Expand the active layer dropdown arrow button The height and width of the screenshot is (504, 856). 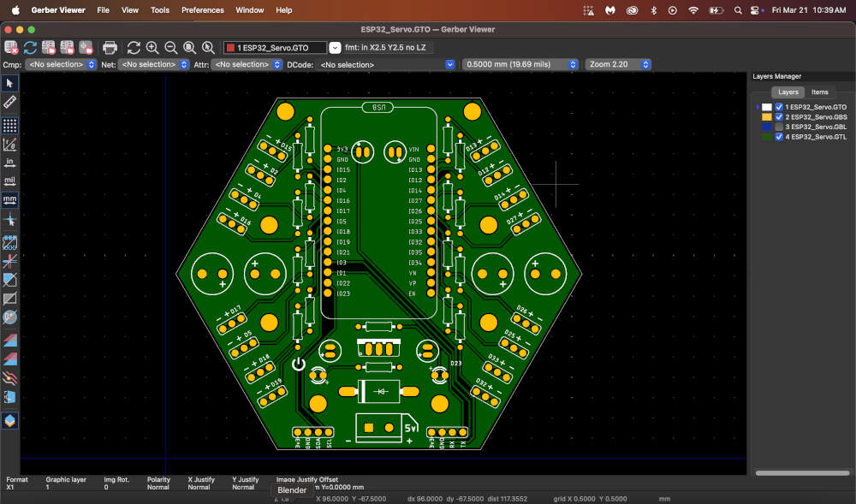tap(335, 47)
